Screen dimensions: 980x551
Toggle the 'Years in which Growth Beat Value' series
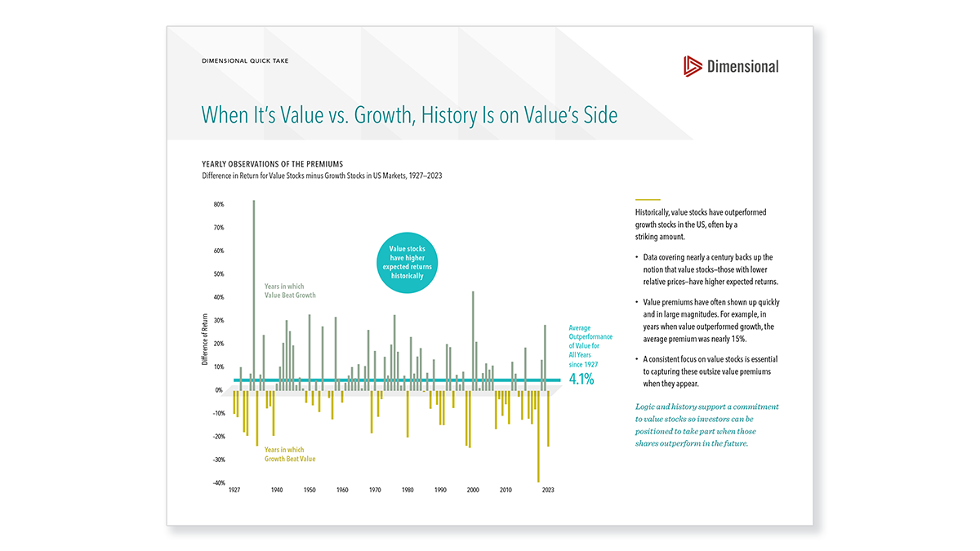click(x=291, y=454)
